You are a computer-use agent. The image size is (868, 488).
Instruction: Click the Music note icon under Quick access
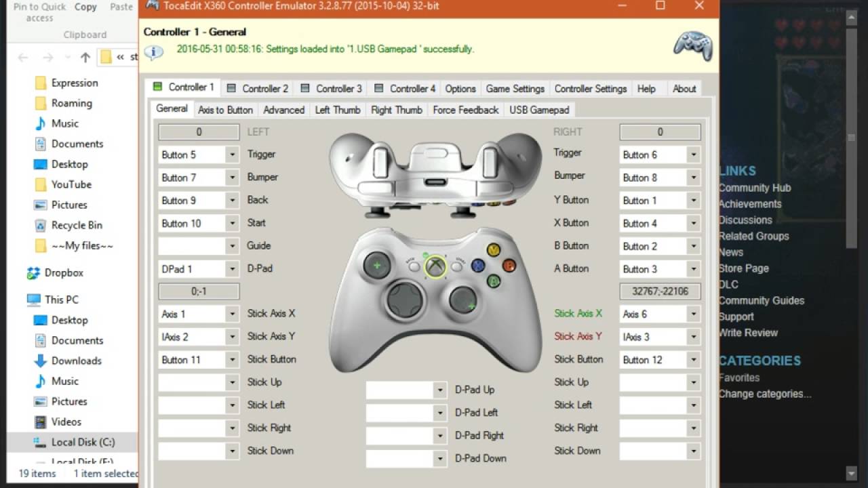(40, 123)
